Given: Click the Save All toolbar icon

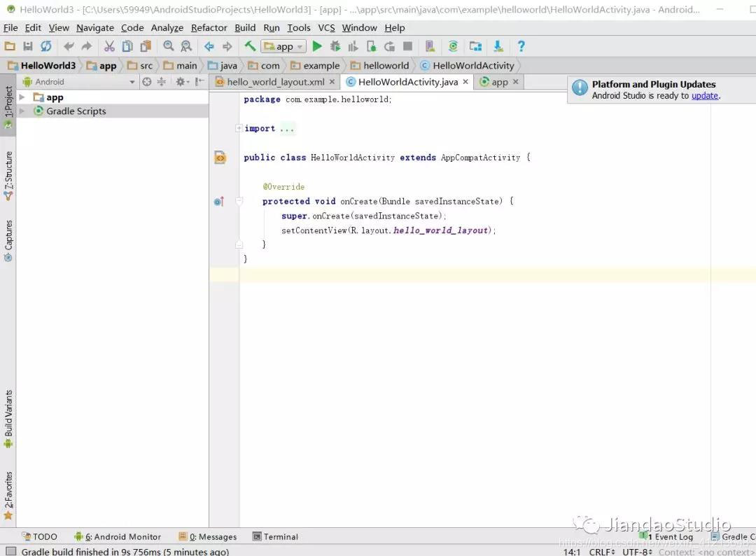Looking at the screenshot, I should tap(28, 46).
